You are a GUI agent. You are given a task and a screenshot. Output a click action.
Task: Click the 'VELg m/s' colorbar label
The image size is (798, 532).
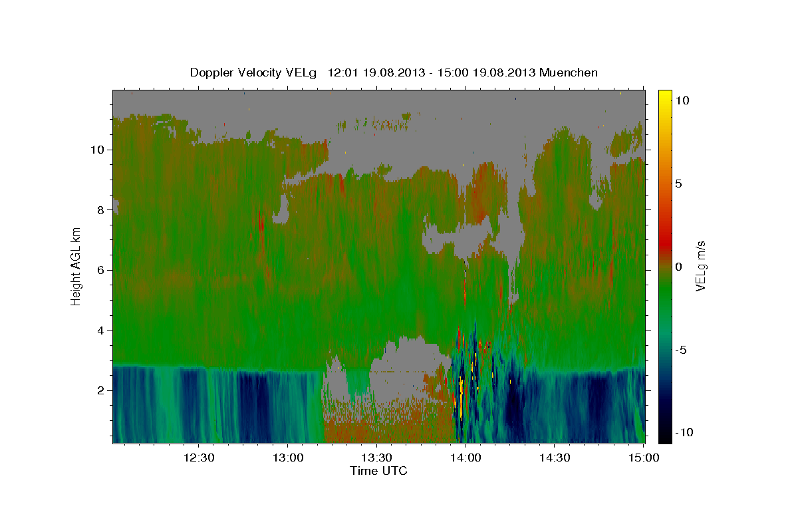[701, 267]
